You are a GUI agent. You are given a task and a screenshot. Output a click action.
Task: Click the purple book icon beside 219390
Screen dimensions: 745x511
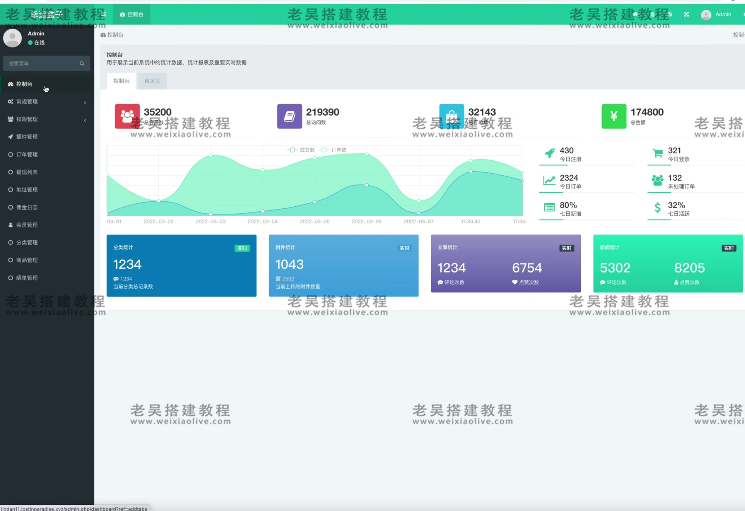[x=289, y=116]
